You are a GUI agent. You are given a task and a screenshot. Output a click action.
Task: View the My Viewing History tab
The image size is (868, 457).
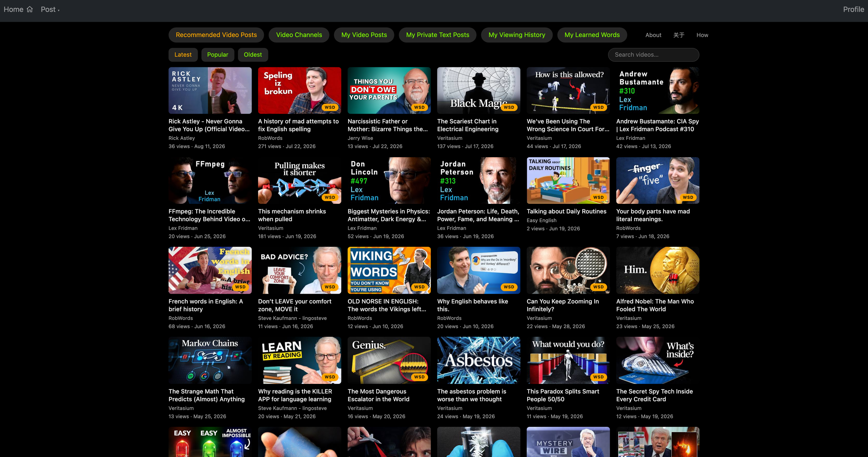(x=517, y=35)
